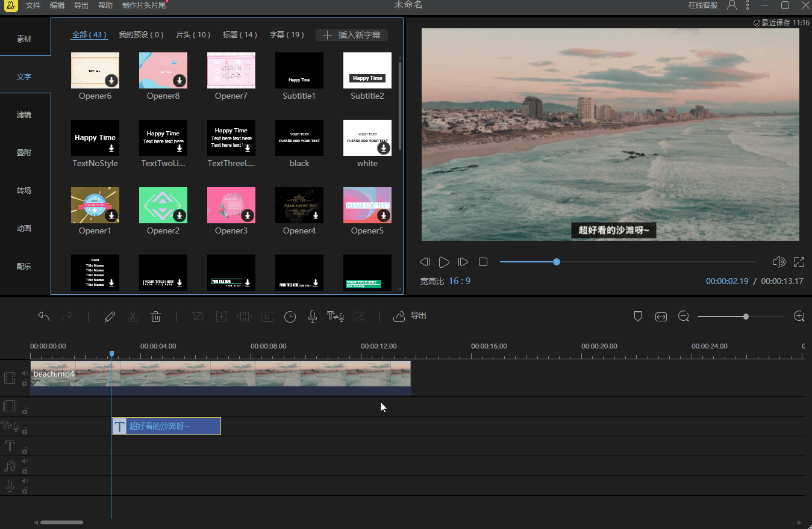Screen dimensions: 812x529
Task: Lock the subtitle track
Action: 25,431
